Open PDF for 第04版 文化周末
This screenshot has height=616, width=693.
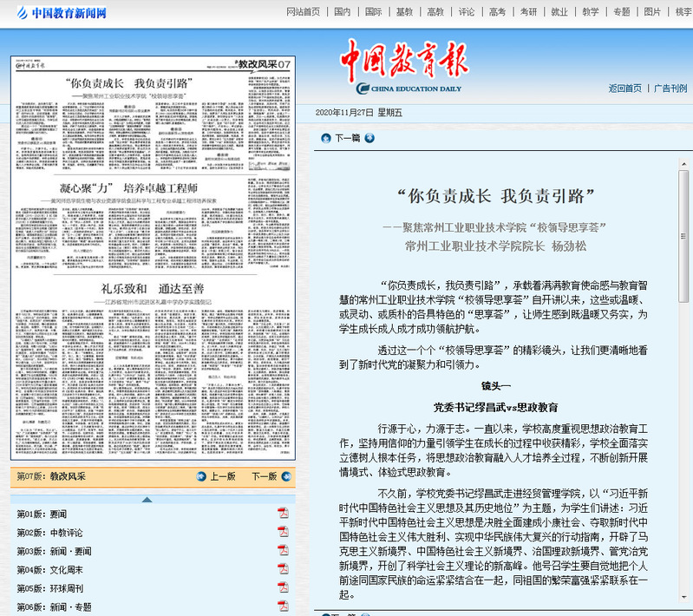(x=283, y=569)
